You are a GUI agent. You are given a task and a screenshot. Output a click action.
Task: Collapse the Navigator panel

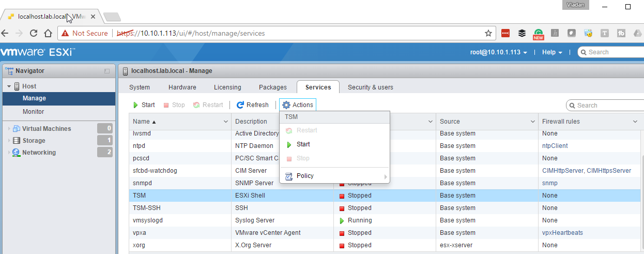pyautogui.click(x=107, y=71)
